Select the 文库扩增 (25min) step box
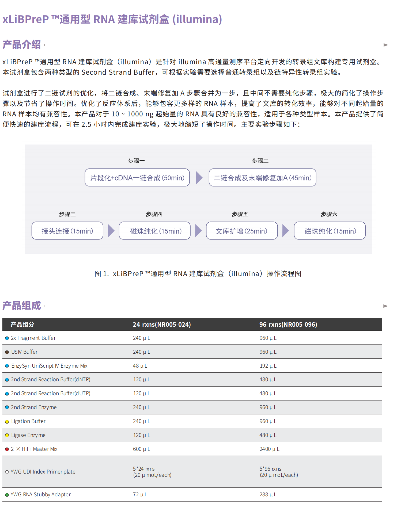The image size is (420, 511). click(242, 231)
